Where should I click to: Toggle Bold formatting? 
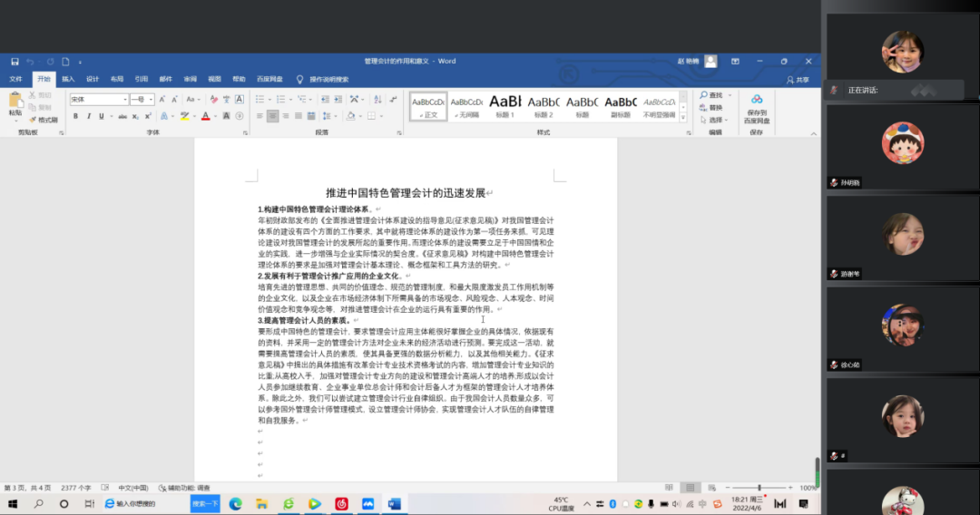(x=75, y=116)
